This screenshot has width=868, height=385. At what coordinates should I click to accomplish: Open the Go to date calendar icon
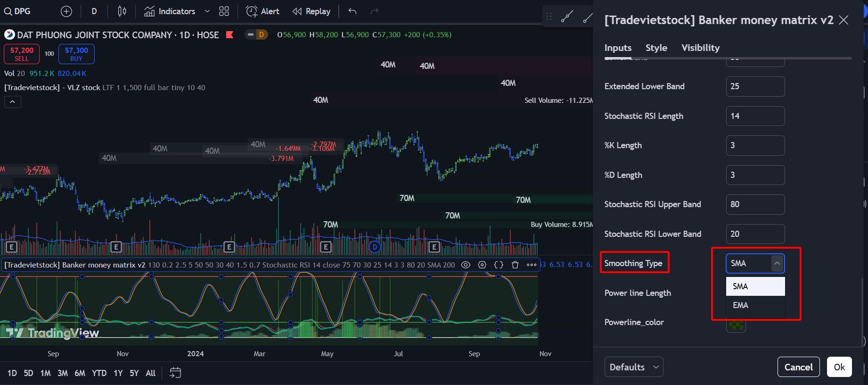coord(175,373)
